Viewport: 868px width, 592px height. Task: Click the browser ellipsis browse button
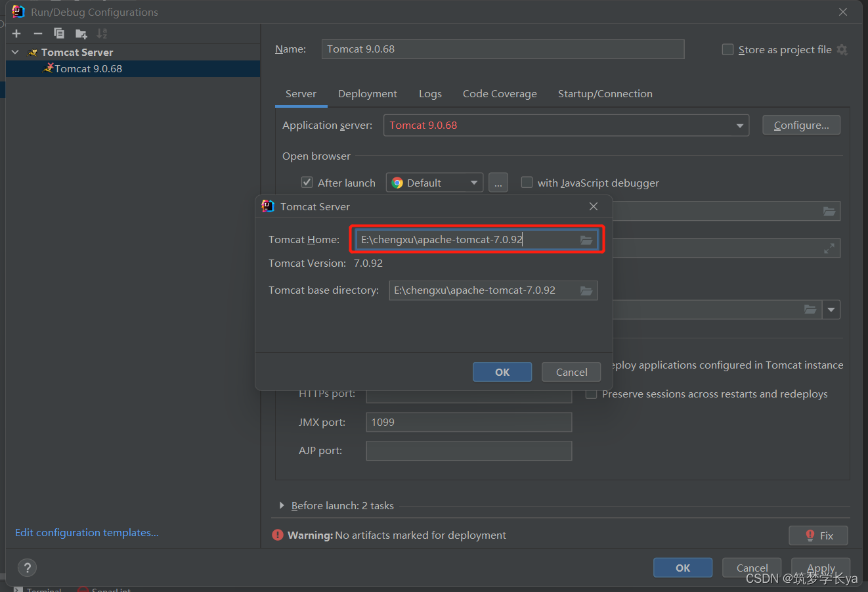(x=498, y=183)
